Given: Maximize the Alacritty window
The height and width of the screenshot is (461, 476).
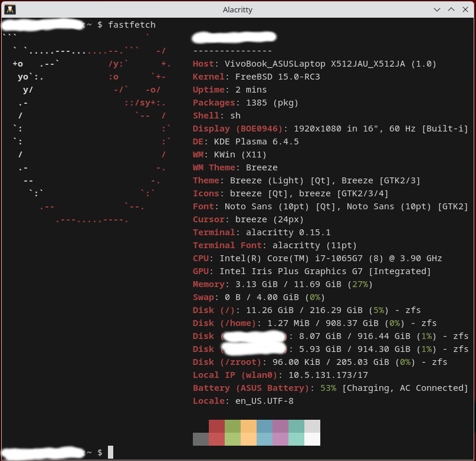Looking at the screenshot, I should (x=451, y=9).
